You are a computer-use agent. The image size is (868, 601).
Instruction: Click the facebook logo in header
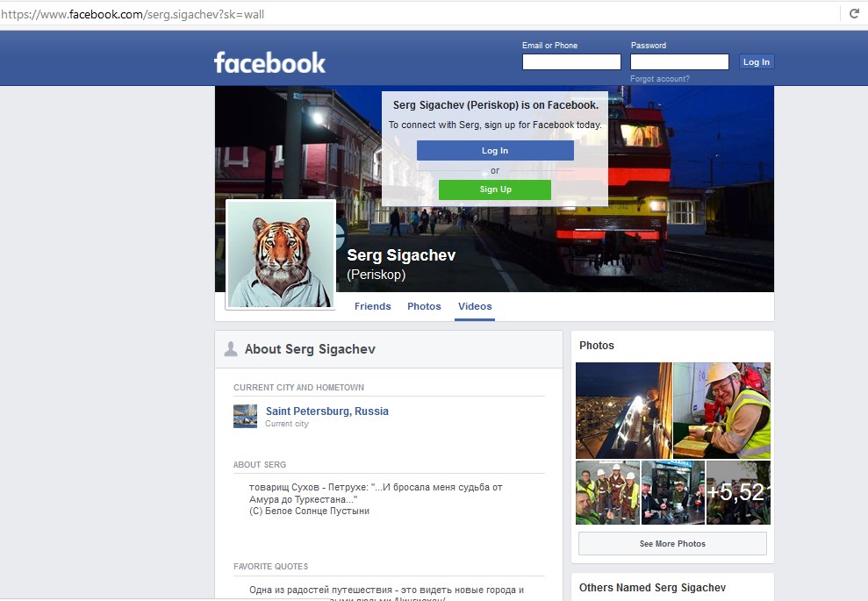[269, 62]
